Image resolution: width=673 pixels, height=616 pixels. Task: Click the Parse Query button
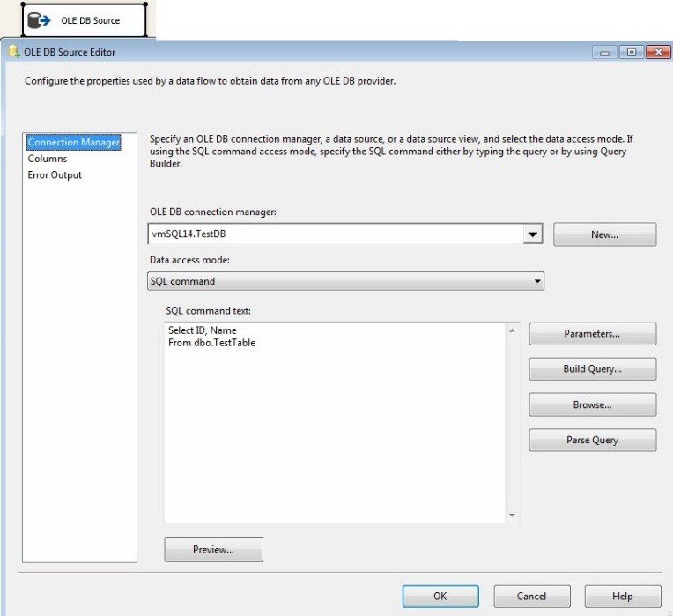pos(592,440)
